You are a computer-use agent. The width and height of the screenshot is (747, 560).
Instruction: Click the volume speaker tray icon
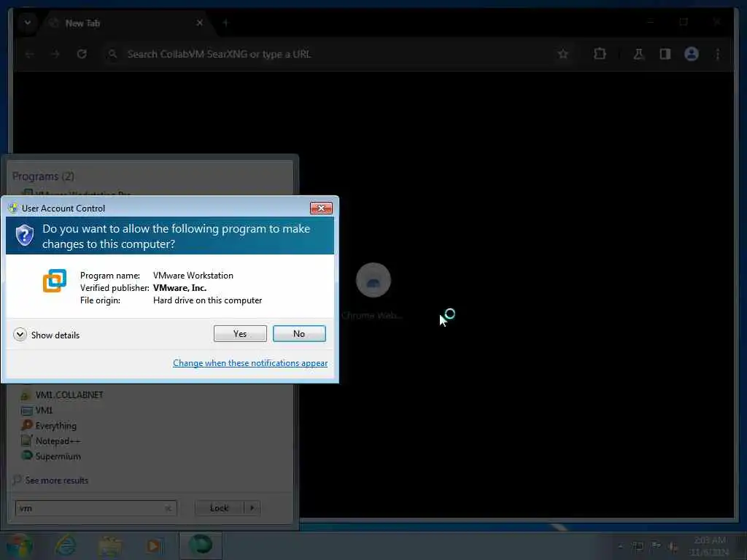point(673,547)
